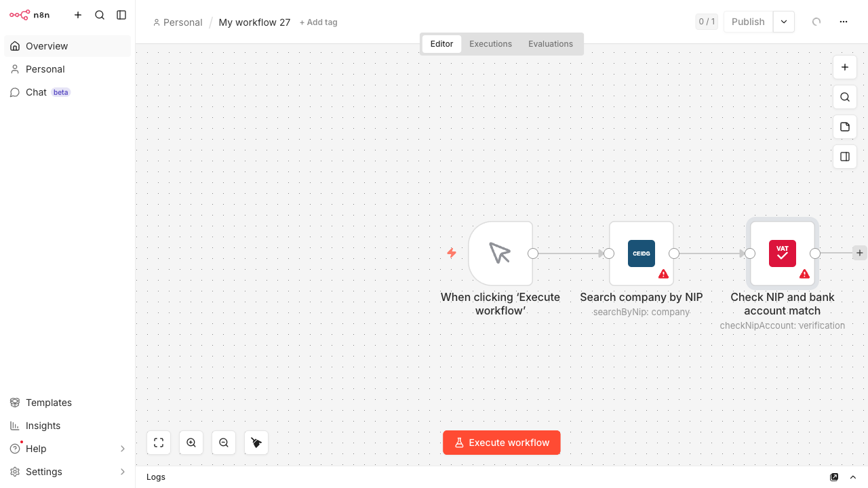
Task: Click Add tag link
Action: pos(319,22)
